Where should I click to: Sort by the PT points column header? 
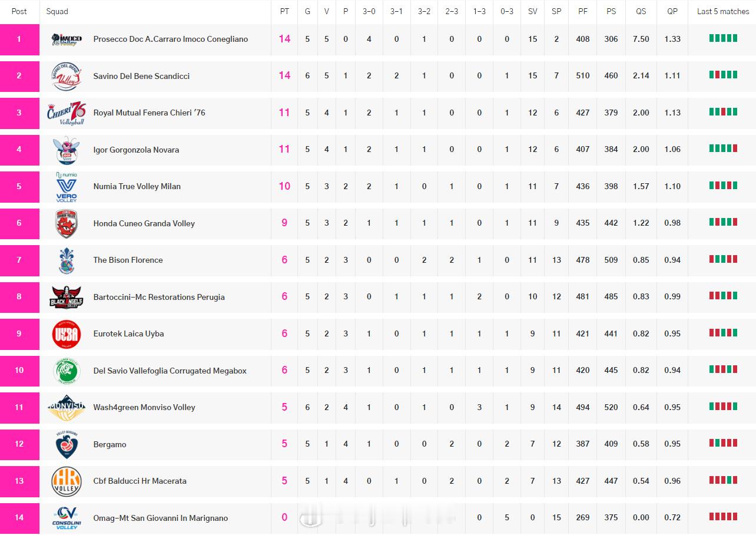click(x=284, y=11)
